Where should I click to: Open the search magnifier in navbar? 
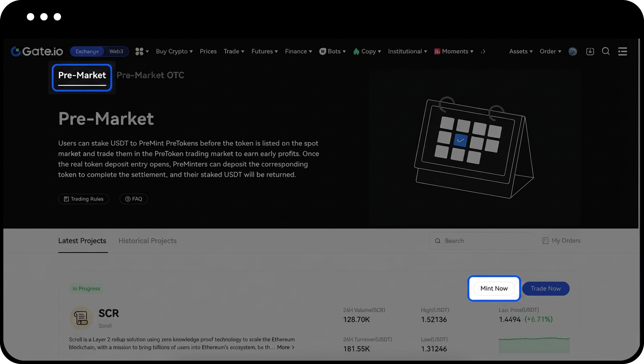[605, 51]
